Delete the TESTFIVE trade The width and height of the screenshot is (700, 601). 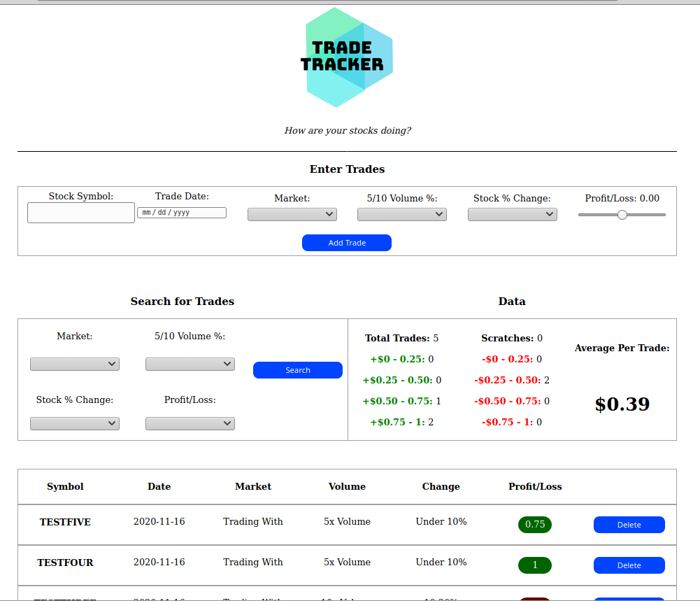[x=629, y=525]
